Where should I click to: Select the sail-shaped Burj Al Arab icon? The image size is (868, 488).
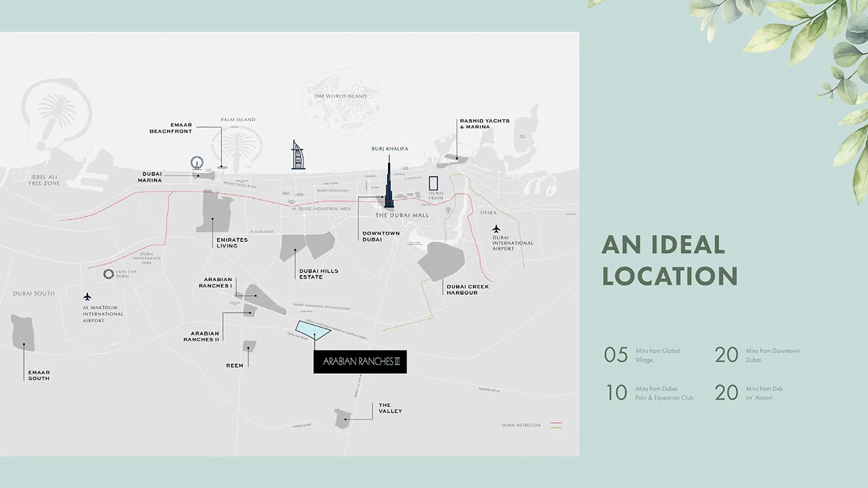tap(298, 155)
